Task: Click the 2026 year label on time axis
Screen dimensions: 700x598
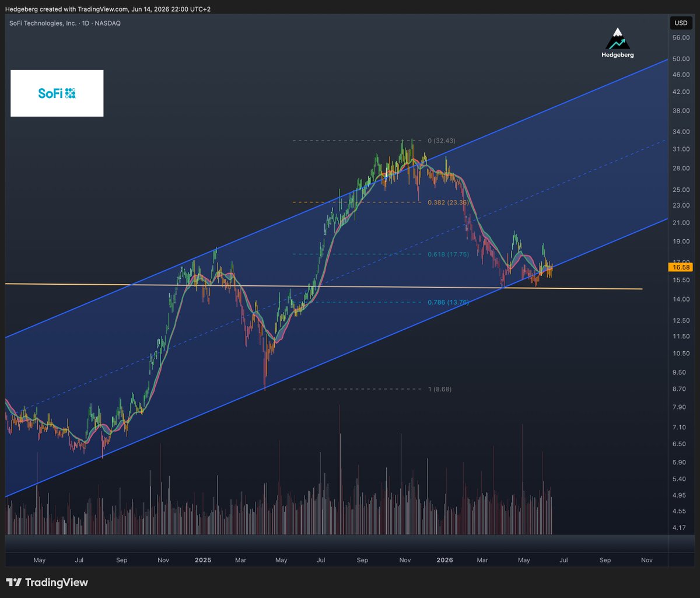Action: pos(444,560)
